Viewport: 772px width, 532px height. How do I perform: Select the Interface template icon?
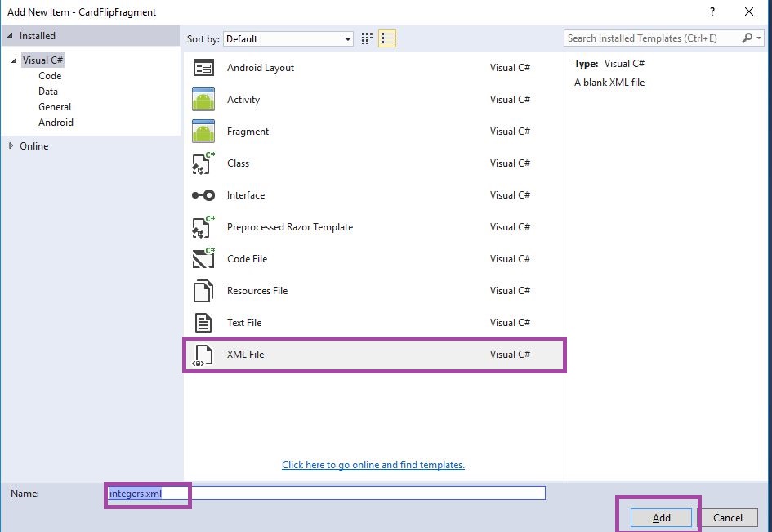(203, 195)
